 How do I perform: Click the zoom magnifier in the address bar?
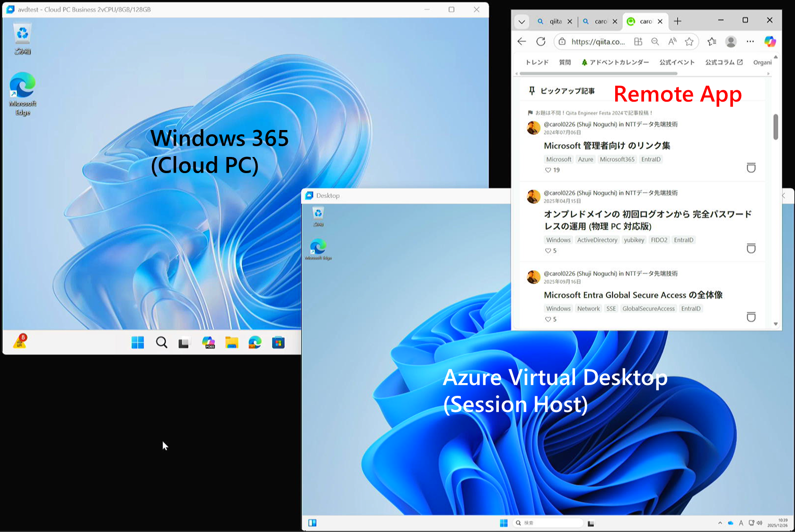655,42
